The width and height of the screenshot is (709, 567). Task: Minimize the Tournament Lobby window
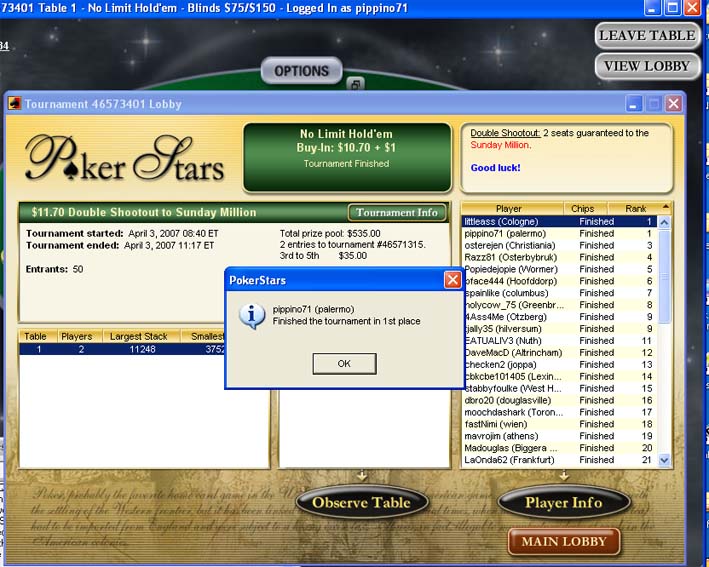[x=633, y=104]
